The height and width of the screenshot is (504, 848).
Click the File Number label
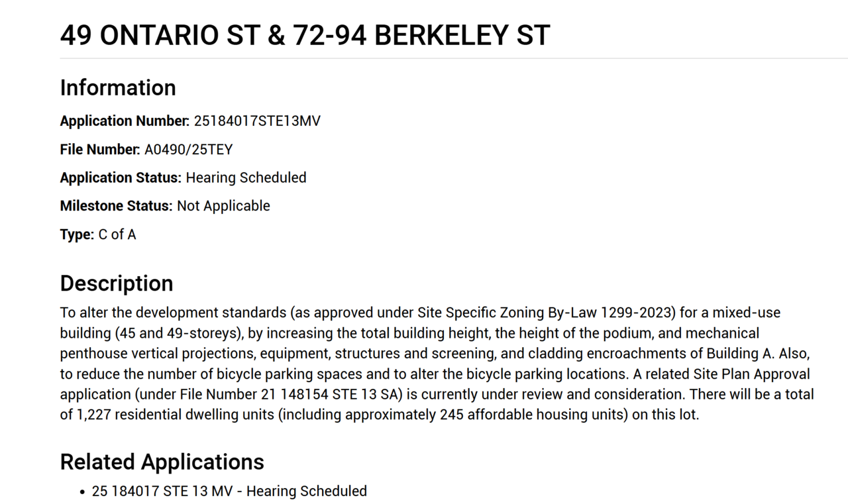click(99, 150)
